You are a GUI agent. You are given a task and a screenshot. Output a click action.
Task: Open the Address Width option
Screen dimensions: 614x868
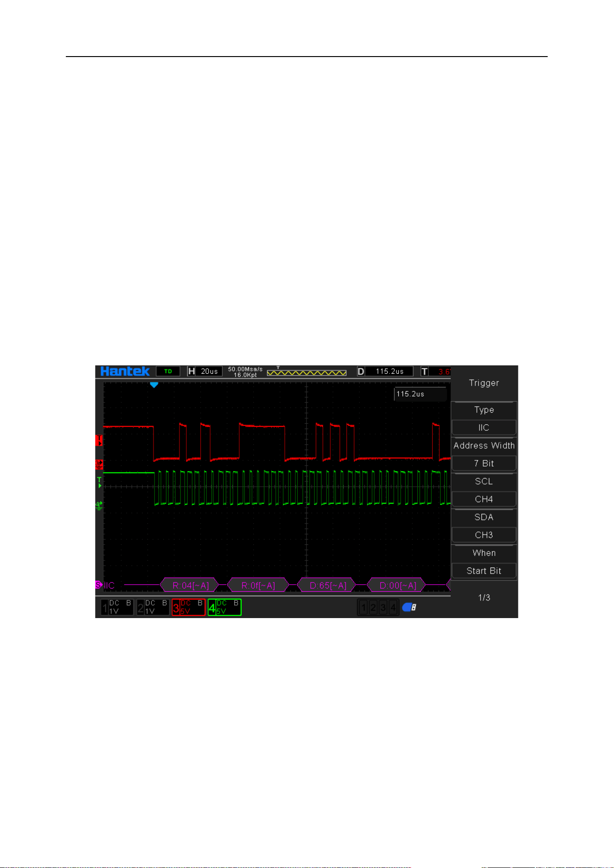click(484, 446)
